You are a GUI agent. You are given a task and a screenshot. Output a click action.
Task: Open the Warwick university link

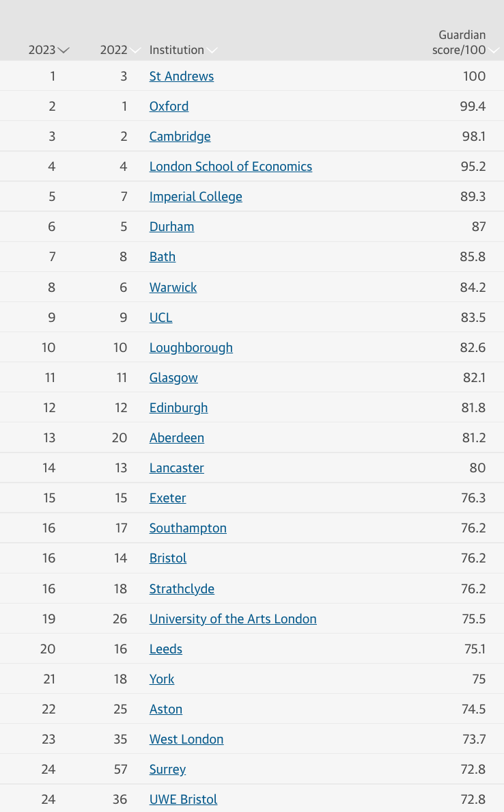tap(173, 287)
